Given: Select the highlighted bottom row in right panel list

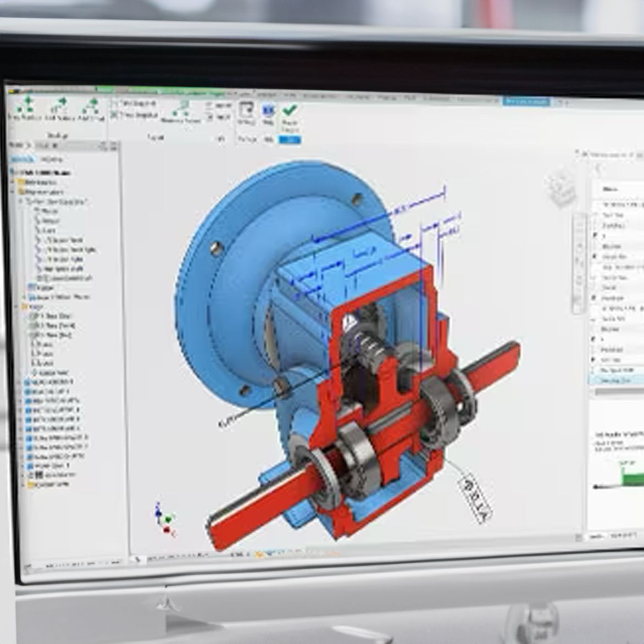Looking at the screenshot, I should [615, 380].
